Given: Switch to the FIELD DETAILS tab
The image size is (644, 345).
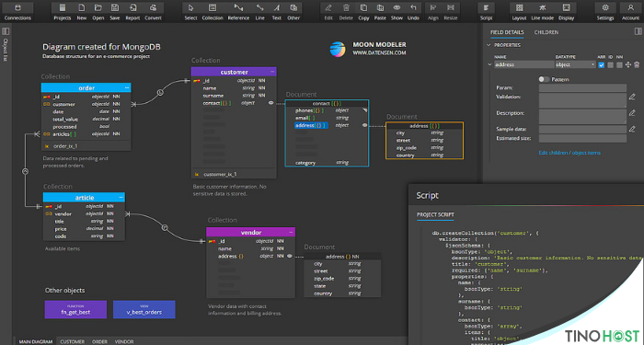Looking at the screenshot, I should [507, 32].
